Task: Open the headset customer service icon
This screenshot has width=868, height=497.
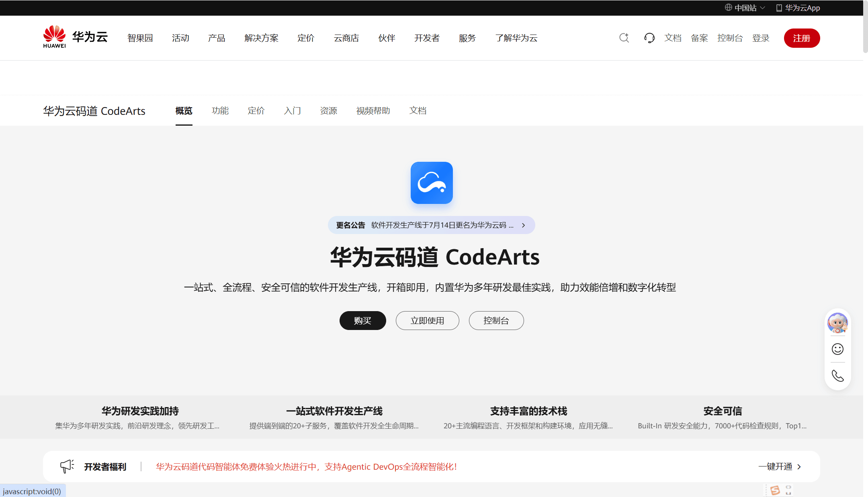Action: tap(649, 38)
